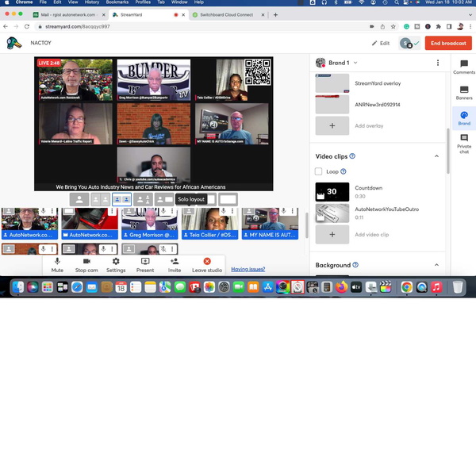Enable the Loop checkbox for video clips
This screenshot has height=476, width=476.
tap(319, 171)
